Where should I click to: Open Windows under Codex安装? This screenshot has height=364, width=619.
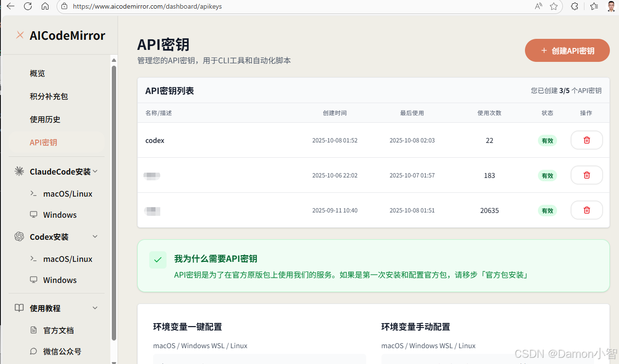[x=60, y=280]
